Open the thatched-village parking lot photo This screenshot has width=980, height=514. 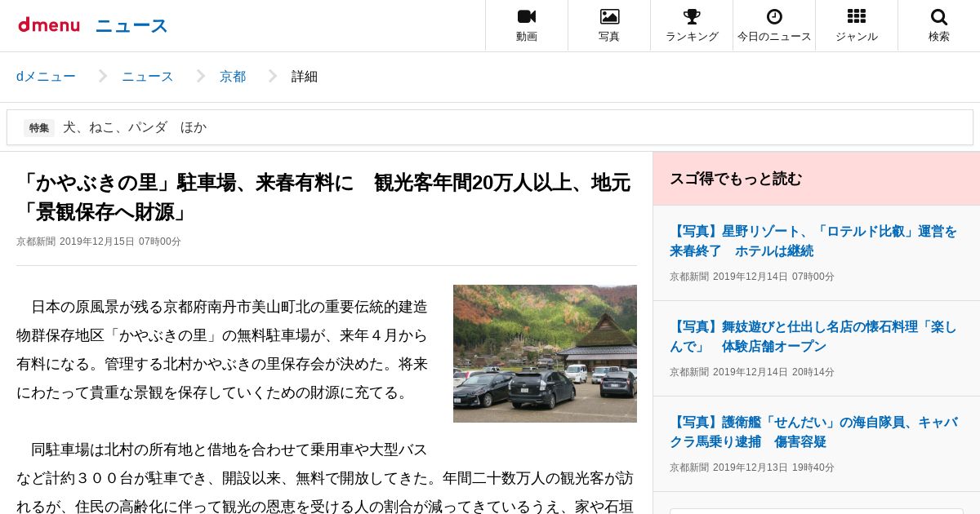(545, 353)
